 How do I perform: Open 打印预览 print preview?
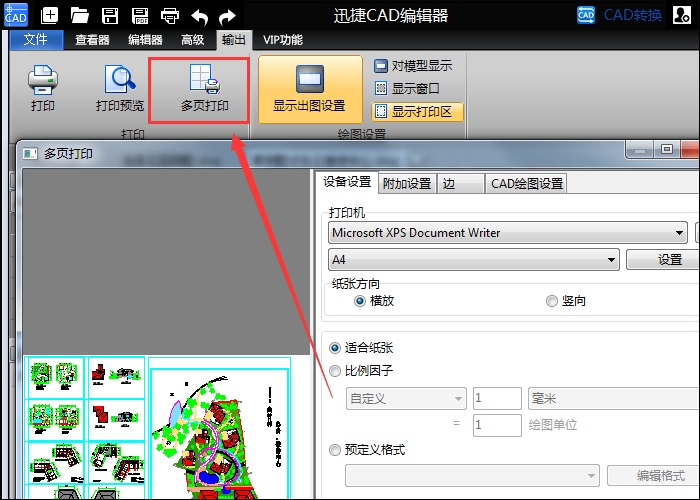120,88
